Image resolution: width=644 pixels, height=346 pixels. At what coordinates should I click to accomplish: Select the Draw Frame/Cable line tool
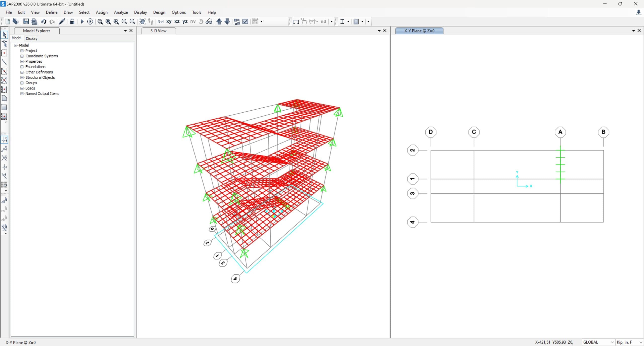coord(4,62)
